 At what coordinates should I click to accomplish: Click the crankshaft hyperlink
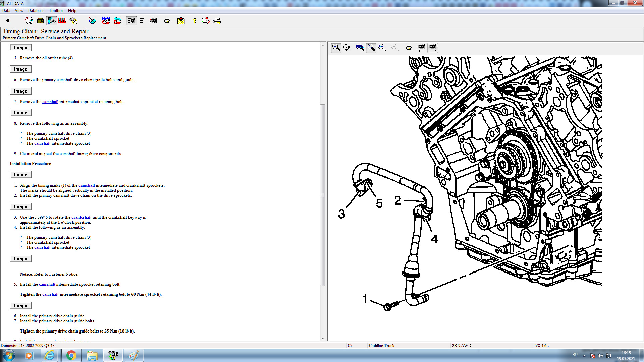(81, 217)
